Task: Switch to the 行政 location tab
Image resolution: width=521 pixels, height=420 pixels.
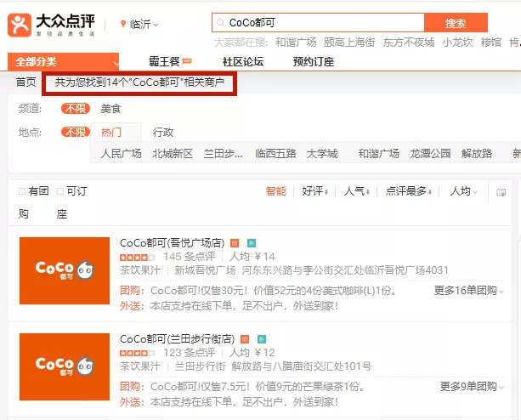Action: 163,132
